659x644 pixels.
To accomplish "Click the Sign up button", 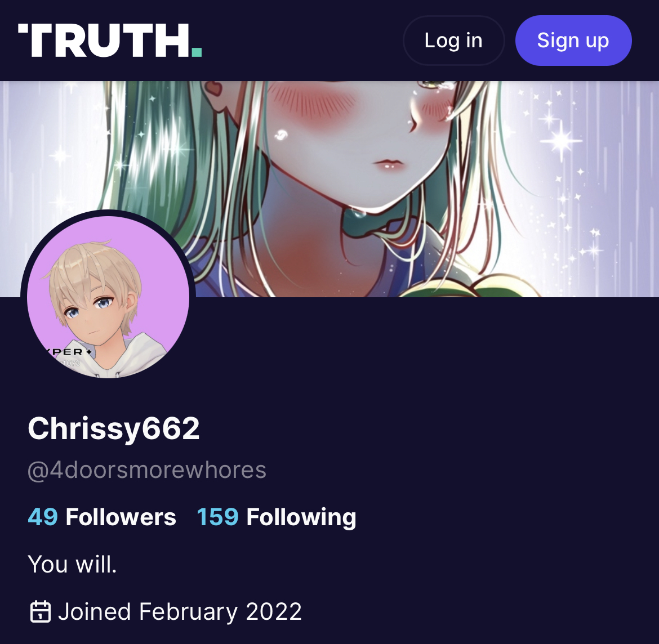I will click(573, 41).
